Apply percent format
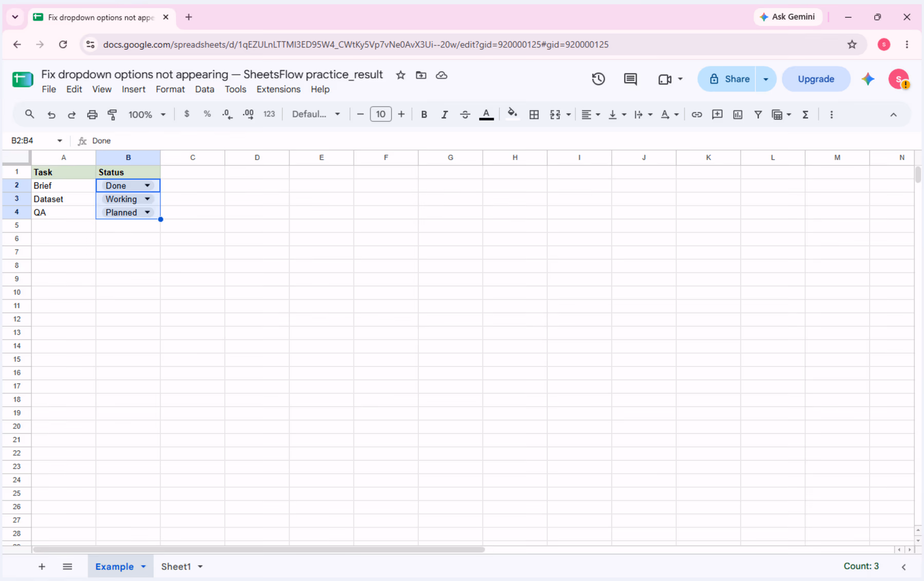The height and width of the screenshot is (581, 924). pos(207,114)
